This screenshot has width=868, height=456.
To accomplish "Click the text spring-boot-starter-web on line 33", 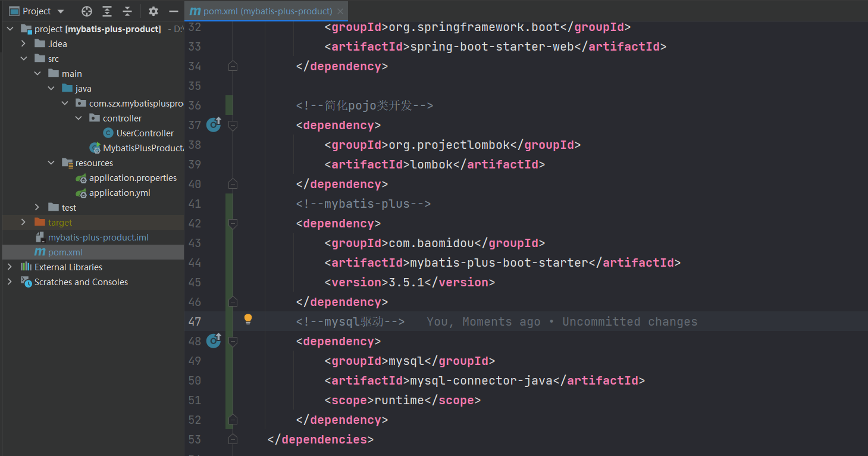I will click(x=492, y=46).
